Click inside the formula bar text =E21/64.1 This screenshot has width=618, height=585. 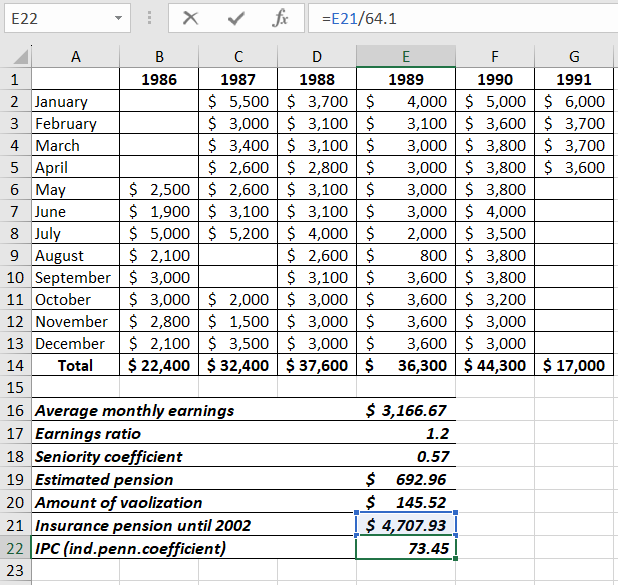click(359, 19)
